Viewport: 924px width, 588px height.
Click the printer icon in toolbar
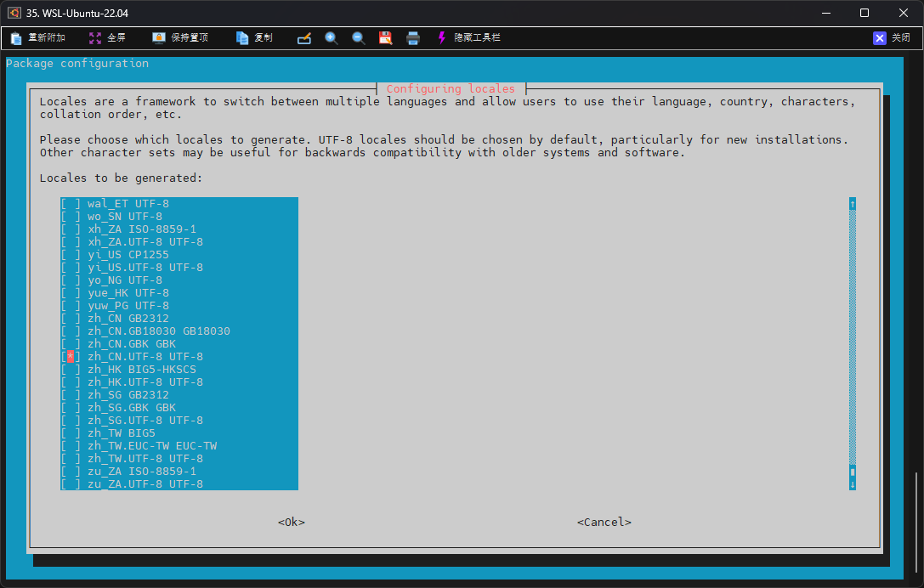pyautogui.click(x=413, y=38)
